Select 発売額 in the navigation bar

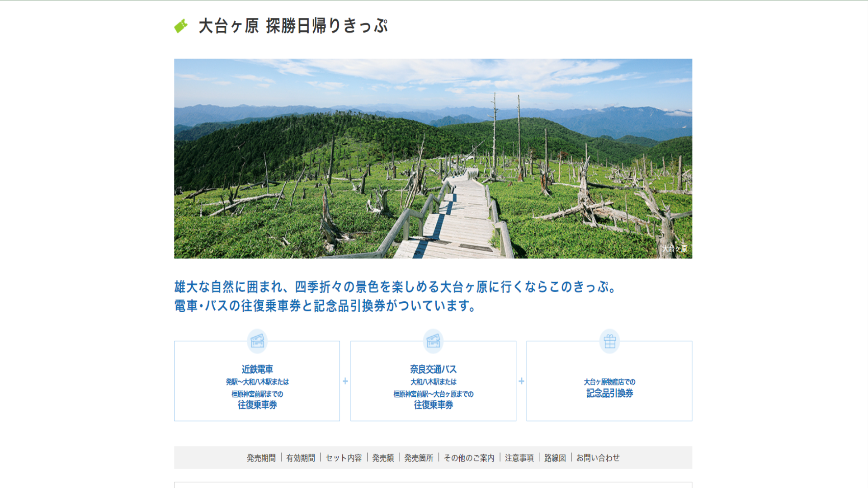pyautogui.click(x=383, y=458)
